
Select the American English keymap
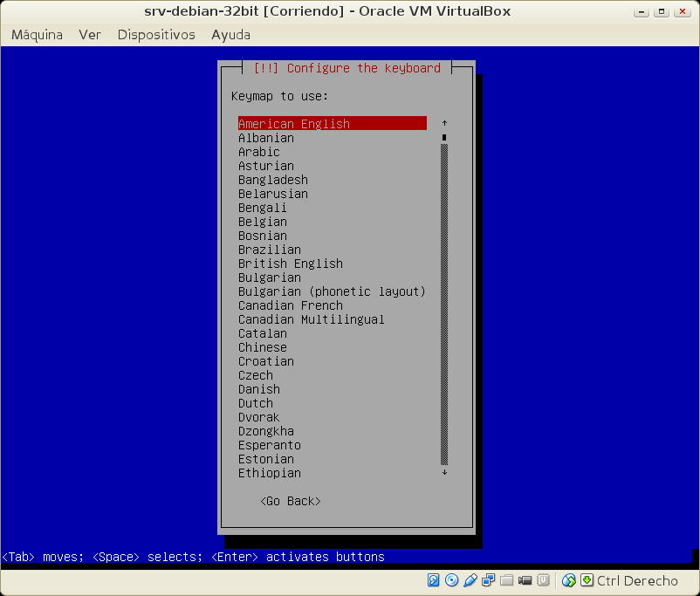(294, 124)
